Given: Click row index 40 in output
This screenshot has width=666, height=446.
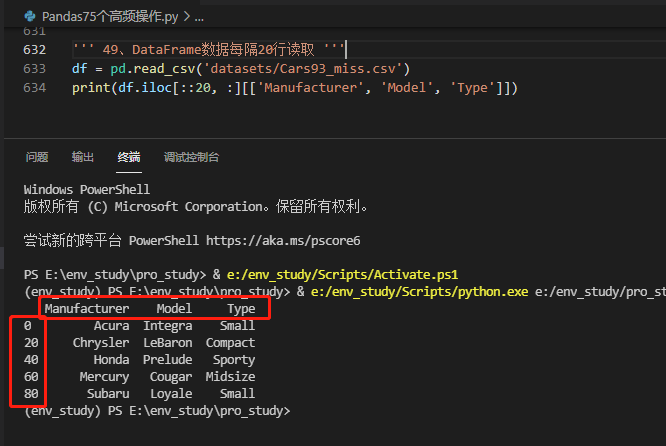Looking at the screenshot, I should coord(31,360).
